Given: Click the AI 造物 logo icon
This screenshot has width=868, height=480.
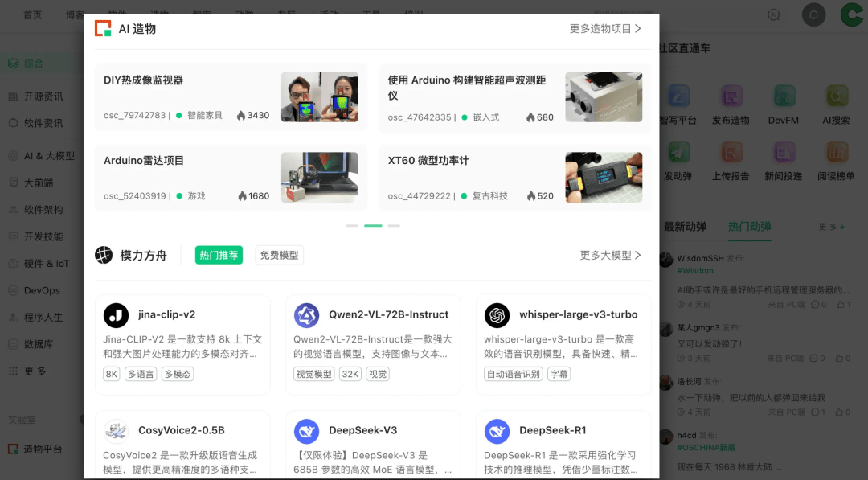Looking at the screenshot, I should coord(103,29).
